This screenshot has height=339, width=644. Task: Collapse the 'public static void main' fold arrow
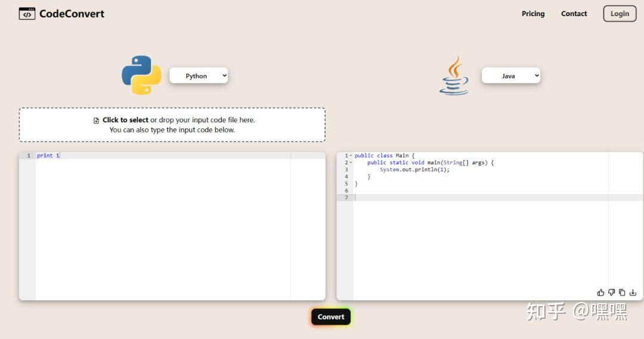(351, 163)
